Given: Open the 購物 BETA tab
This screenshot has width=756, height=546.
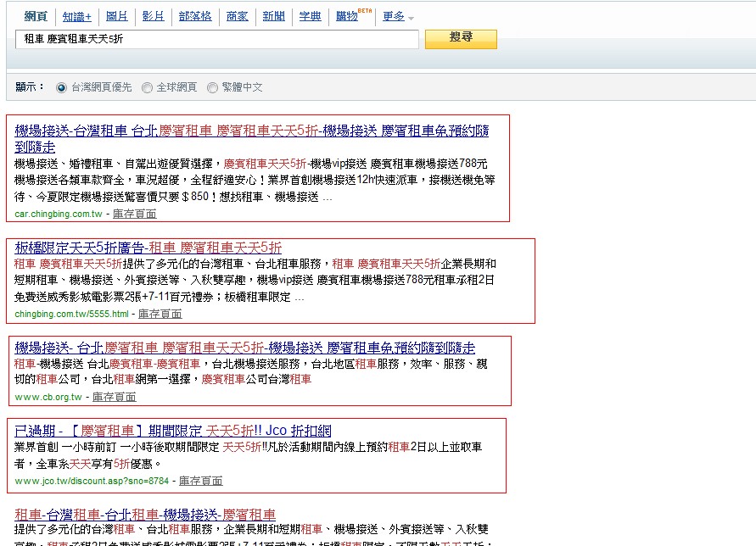Looking at the screenshot, I should (x=348, y=17).
